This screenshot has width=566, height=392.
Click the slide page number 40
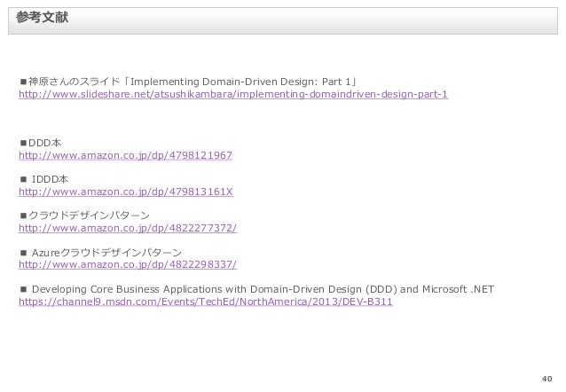[546, 379]
